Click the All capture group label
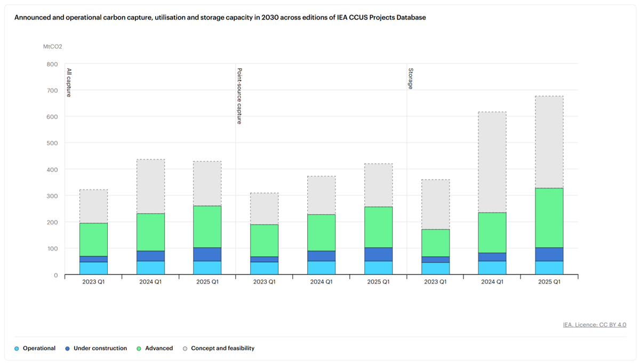Viewport: 641px width, 364px height. point(69,83)
